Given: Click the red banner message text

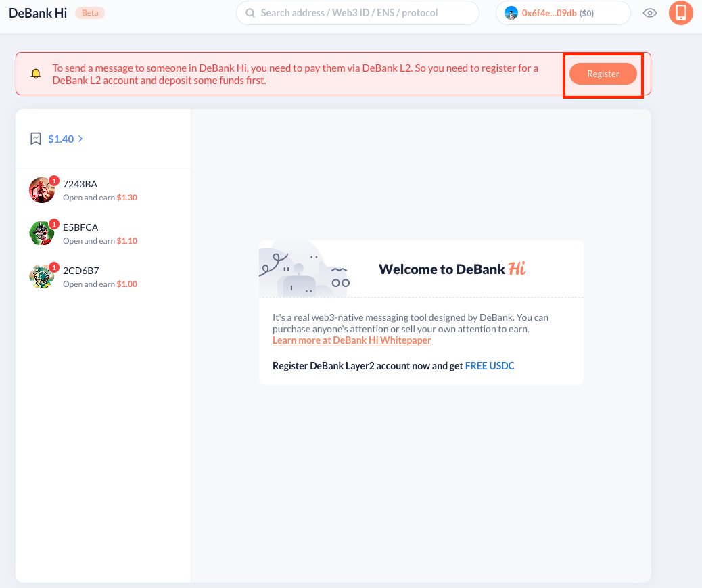Looking at the screenshot, I should [295, 74].
